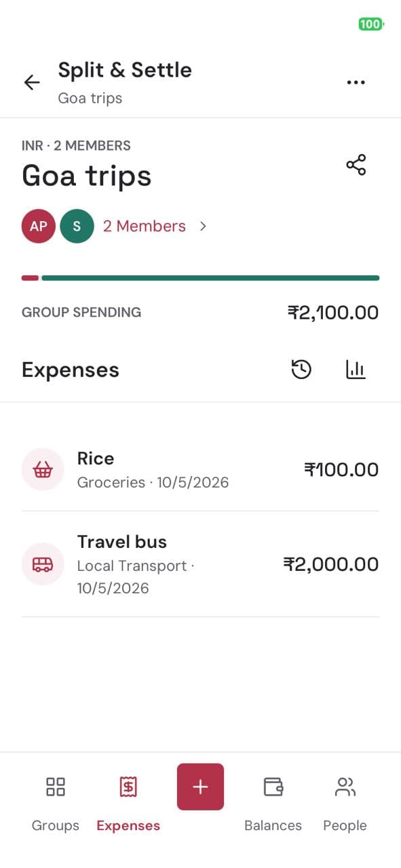Tap the share icon beside Goa trips
Viewport: 401px width, 868px height.
(x=356, y=165)
